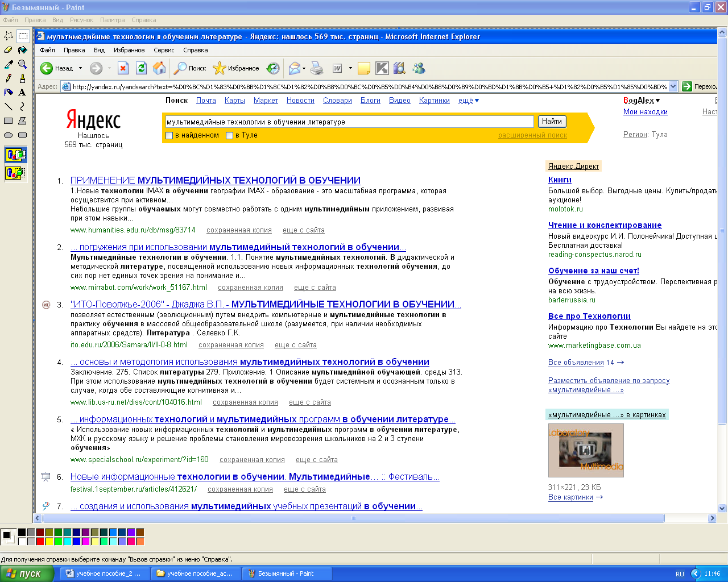Enable transparent selection option in Paint toolbox
This screenshot has width=728, height=582.
point(15,173)
